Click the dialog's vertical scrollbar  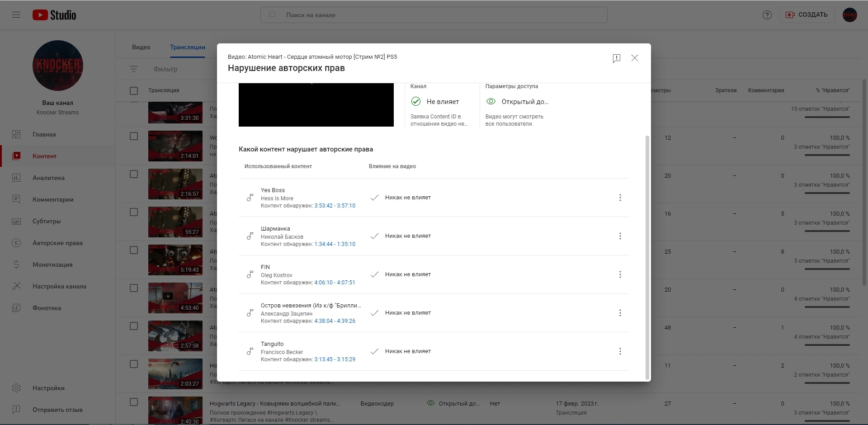[x=647, y=258]
